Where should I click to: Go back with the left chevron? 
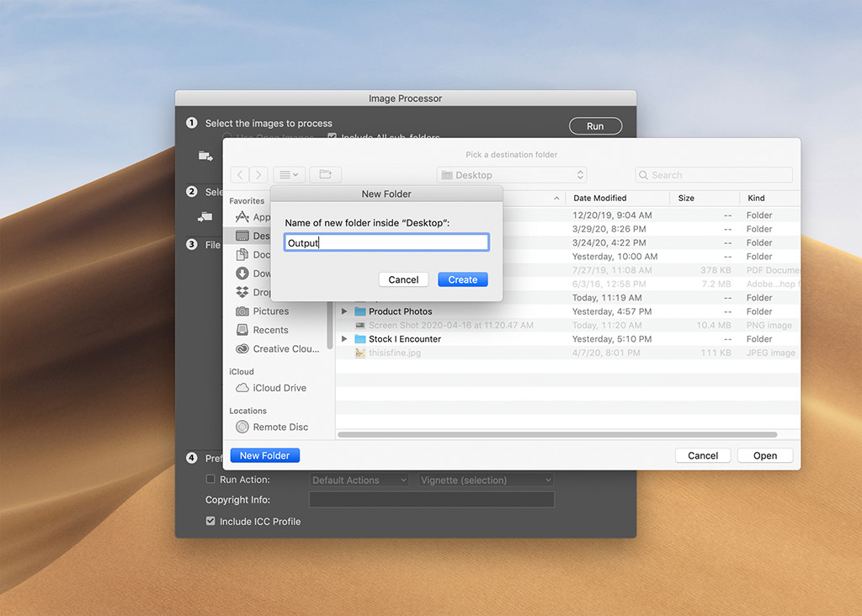[x=240, y=175]
